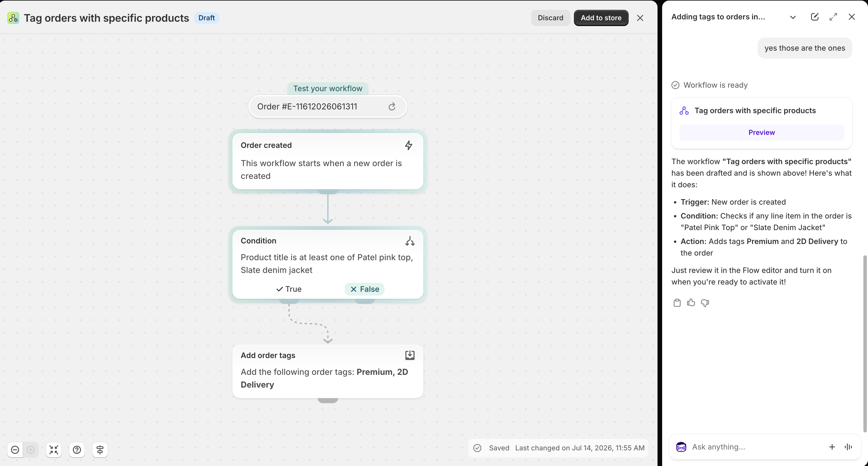Close the assistant side panel
Screen dimensions: 868x466
point(852,17)
